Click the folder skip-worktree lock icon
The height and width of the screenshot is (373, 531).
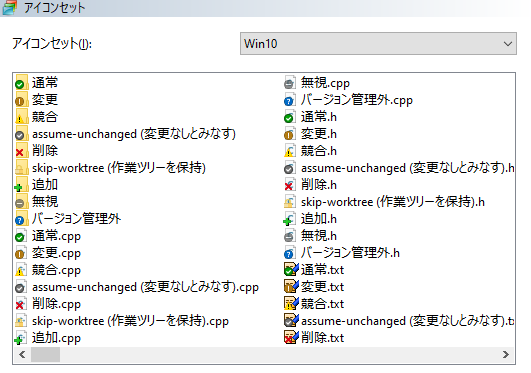(21, 168)
